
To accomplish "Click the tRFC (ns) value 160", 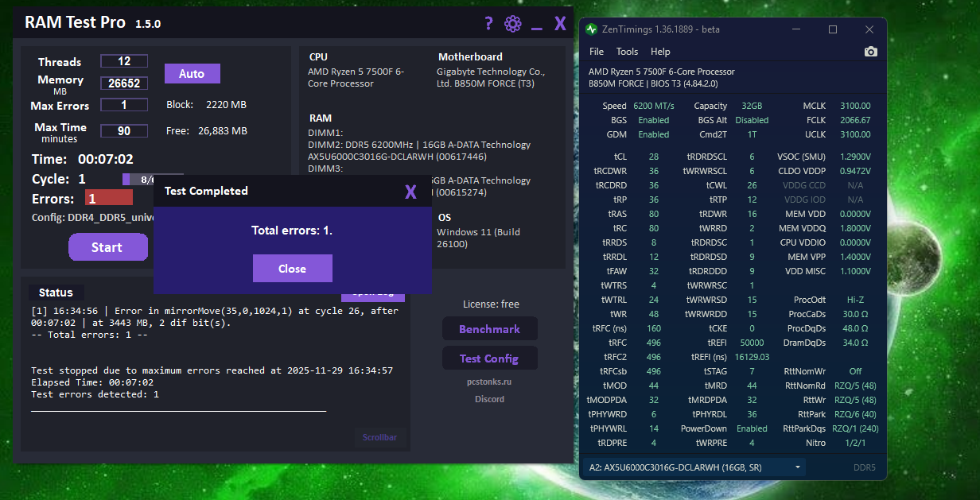I will point(654,328).
